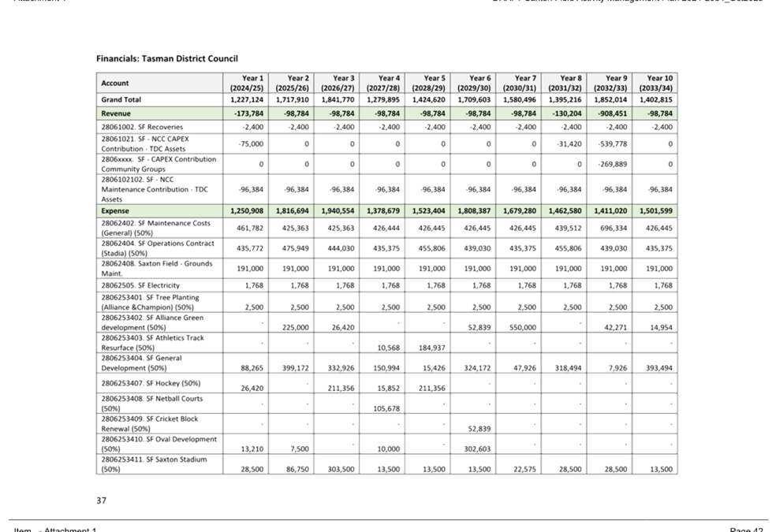This screenshot has width=776, height=532.
Task: Click the 'Year 6 (2029/30)' column header
Action: pos(474,83)
